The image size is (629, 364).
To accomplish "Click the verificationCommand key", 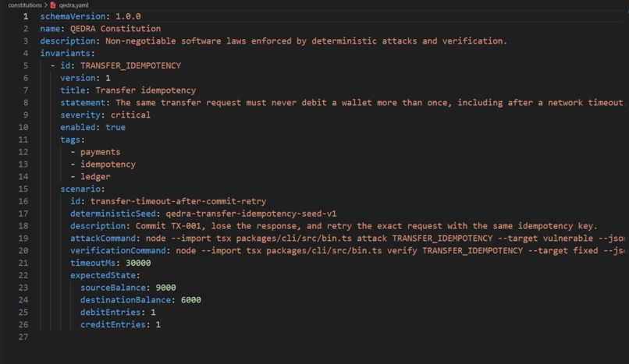I will (118, 251).
